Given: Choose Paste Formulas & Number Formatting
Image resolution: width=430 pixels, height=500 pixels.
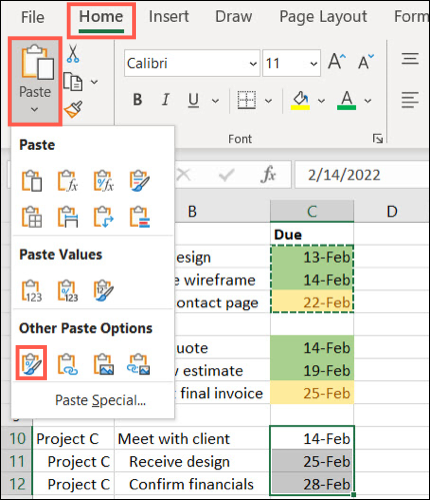Looking at the screenshot, I should pyautogui.click(x=104, y=181).
